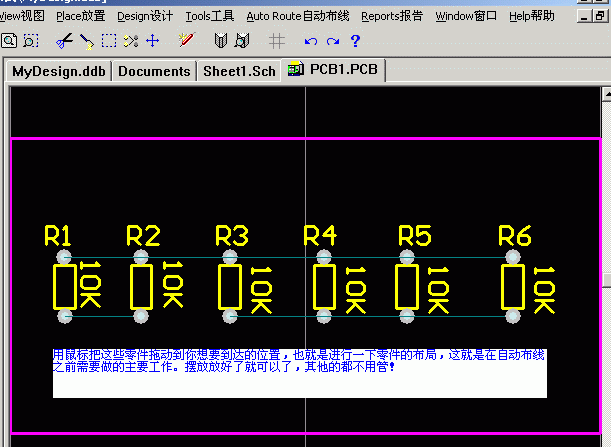
Task: Open the Design menu
Action: tap(145, 16)
